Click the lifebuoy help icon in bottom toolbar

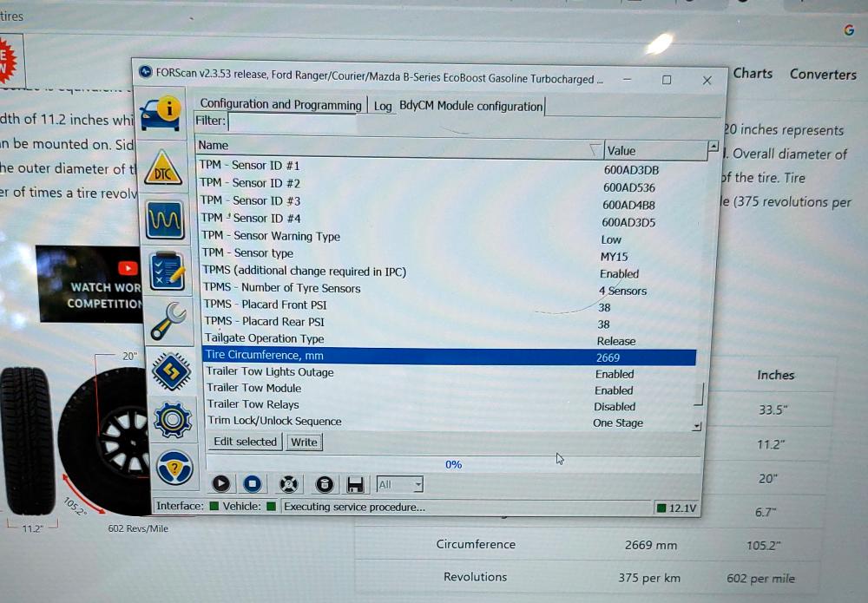click(289, 484)
